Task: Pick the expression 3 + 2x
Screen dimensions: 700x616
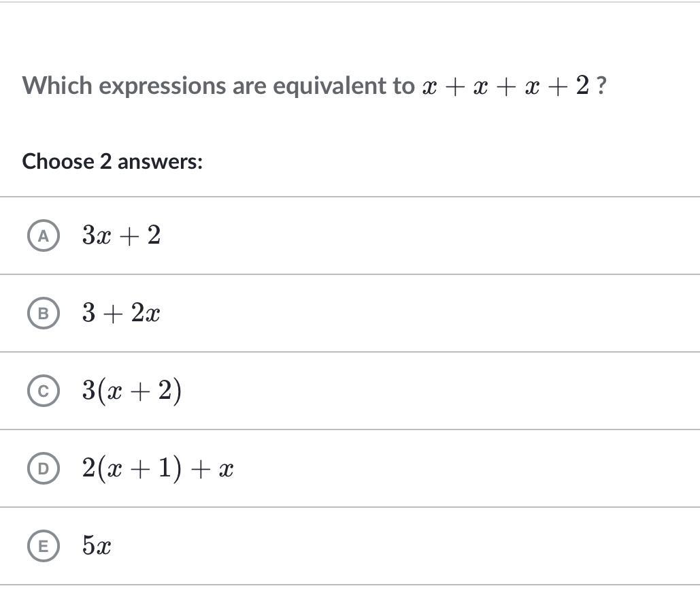Action: pyautogui.click(x=121, y=312)
